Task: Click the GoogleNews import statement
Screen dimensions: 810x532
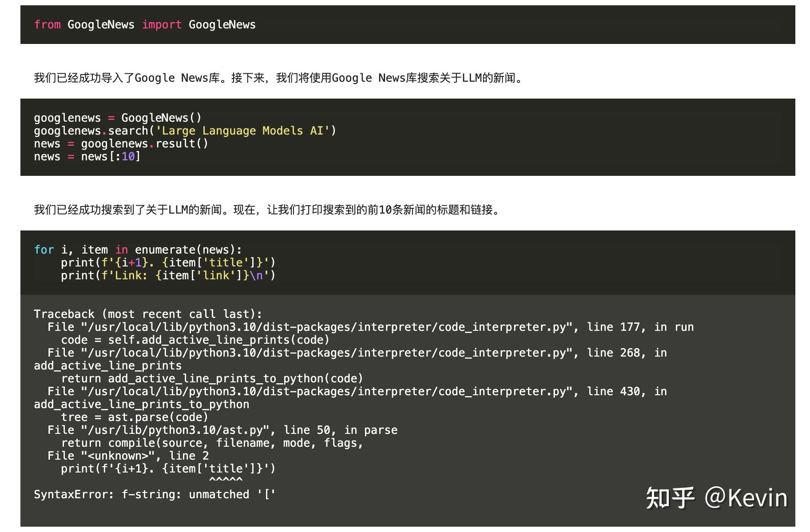Action: point(143,24)
